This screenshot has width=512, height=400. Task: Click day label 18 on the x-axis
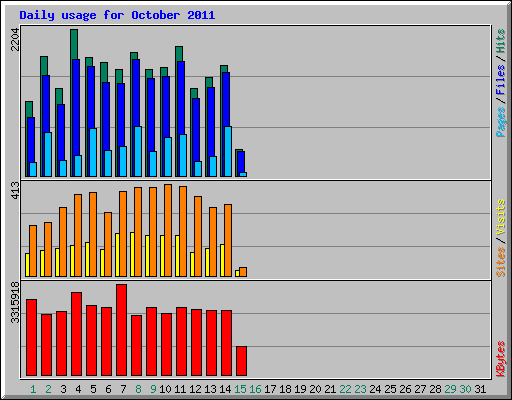(x=285, y=389)
